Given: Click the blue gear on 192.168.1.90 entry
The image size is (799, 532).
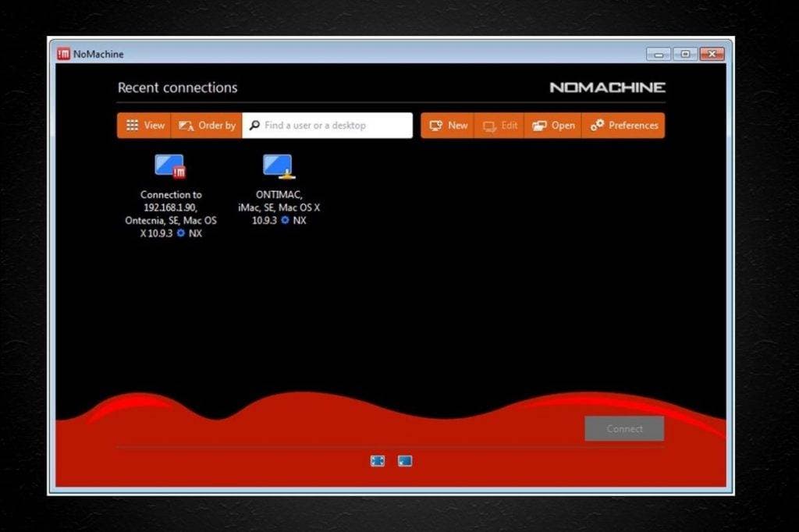Looking at the screenshot, I should pos(181,233).
